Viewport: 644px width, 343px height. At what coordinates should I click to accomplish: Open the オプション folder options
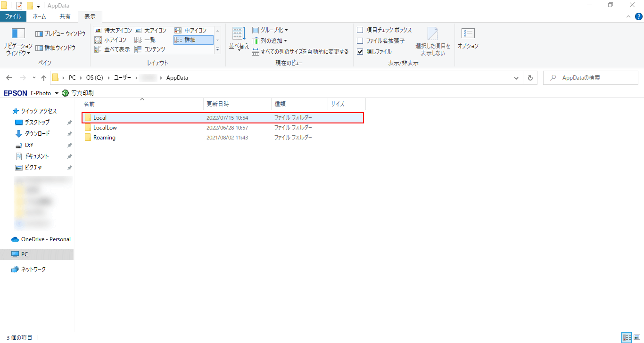(468, 38)
